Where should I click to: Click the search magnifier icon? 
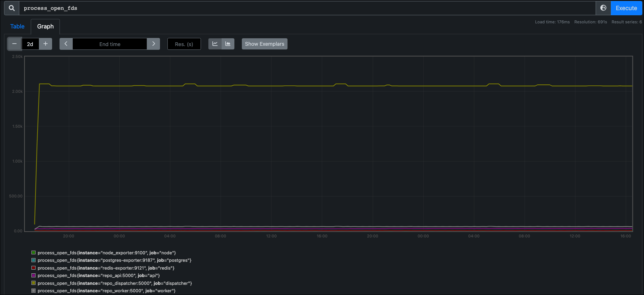click(12, 8)
